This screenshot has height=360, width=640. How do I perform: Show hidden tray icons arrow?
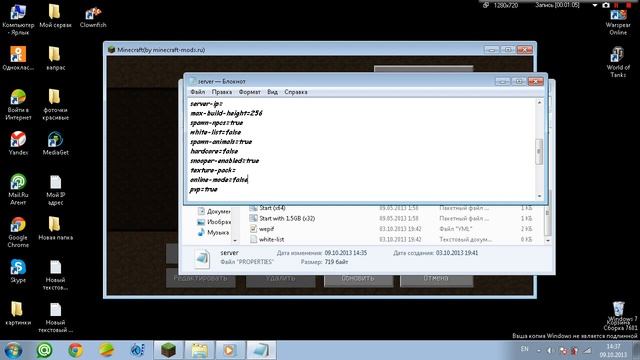point(539,350)
